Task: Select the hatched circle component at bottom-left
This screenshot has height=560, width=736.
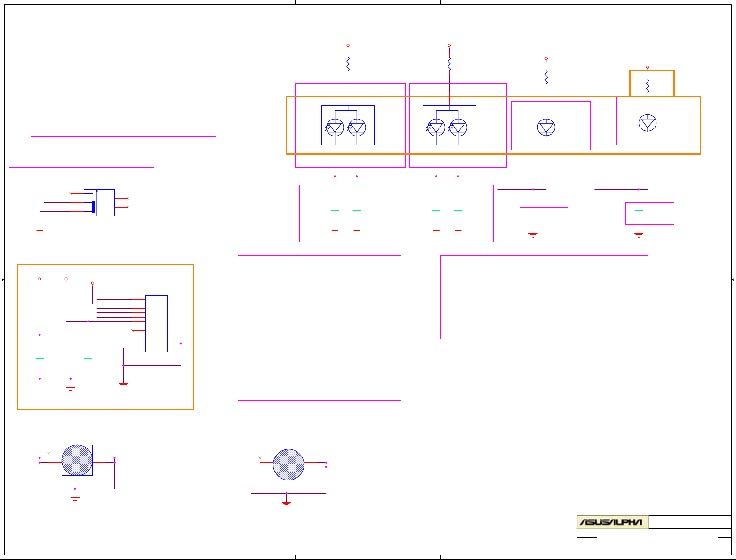Action: point(77,460)
